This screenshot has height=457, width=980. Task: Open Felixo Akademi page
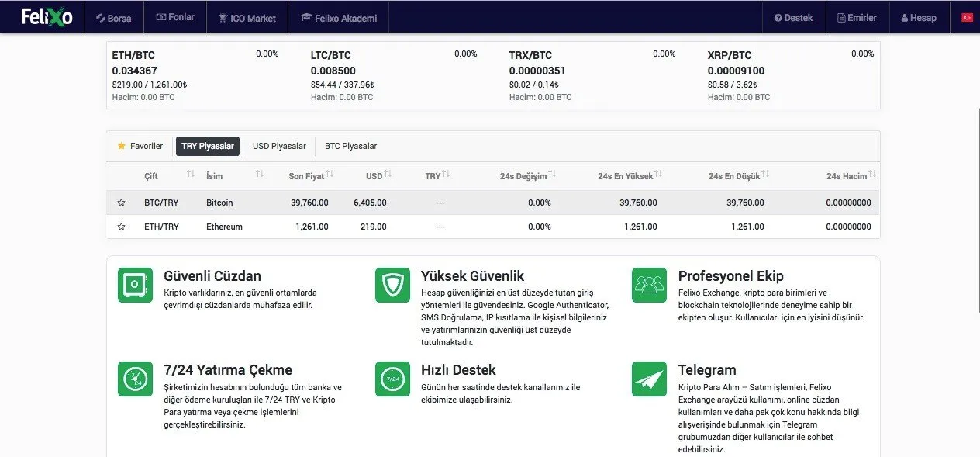pos(339,17)
